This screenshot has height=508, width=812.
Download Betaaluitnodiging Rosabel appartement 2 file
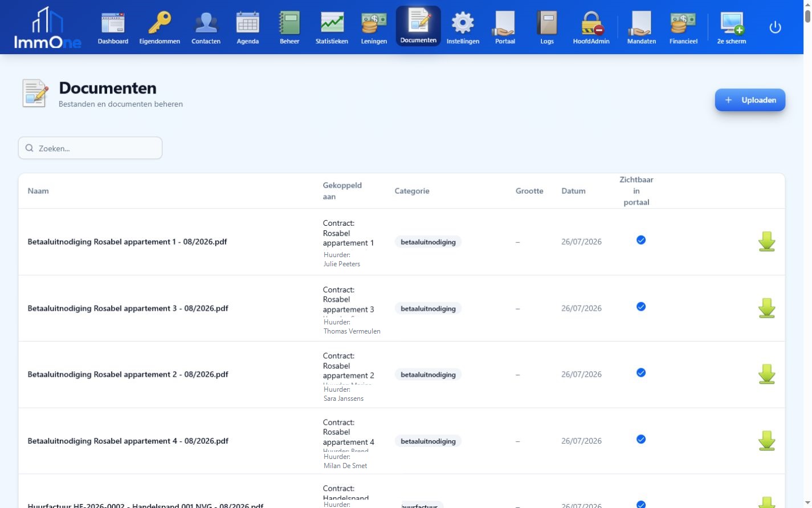[766, 375]
